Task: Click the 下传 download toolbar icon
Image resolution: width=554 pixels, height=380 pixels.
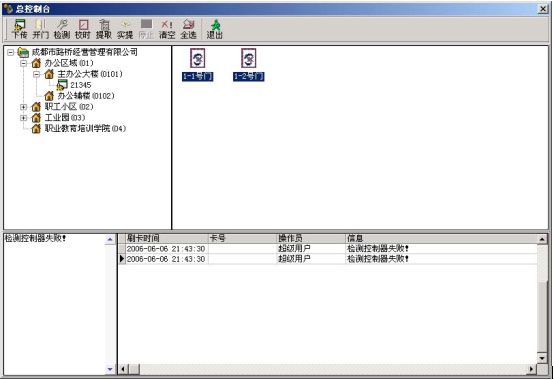Action: pos(19,29)
